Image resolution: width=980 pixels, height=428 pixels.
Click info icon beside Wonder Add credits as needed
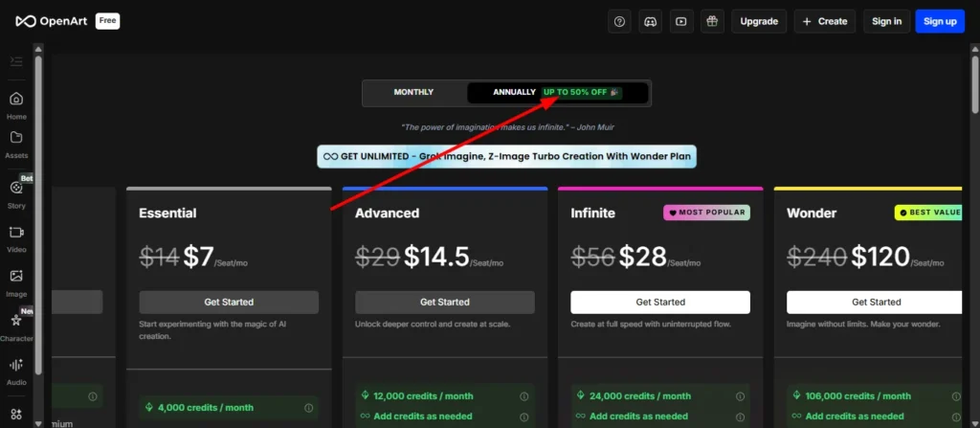(x=956, y=417)
